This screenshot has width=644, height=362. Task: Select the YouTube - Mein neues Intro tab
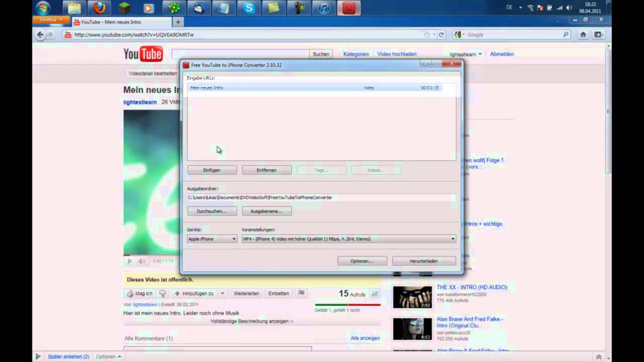tap(121, 22)
